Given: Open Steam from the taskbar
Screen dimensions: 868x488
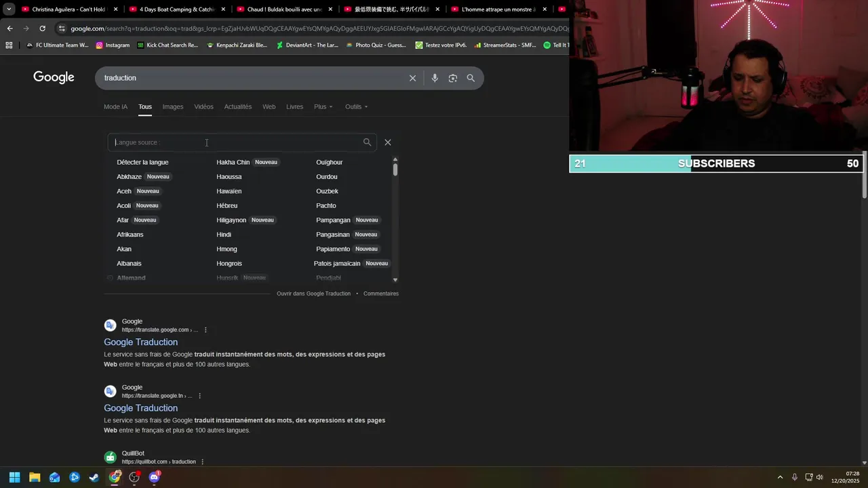Looking at the screenshot, I should tap(94, 477).
